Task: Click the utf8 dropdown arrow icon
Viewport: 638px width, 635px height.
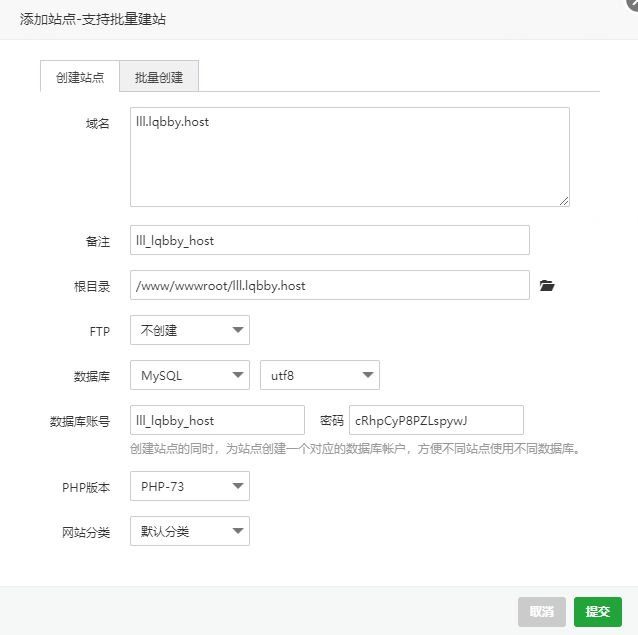Action: pyautogui.click(x=368, y=375)
